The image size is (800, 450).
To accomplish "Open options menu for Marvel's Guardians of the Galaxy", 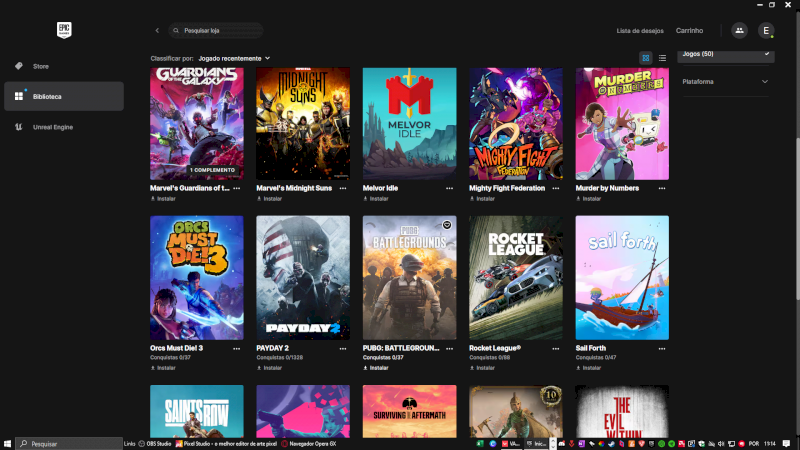I will [237, 188].
